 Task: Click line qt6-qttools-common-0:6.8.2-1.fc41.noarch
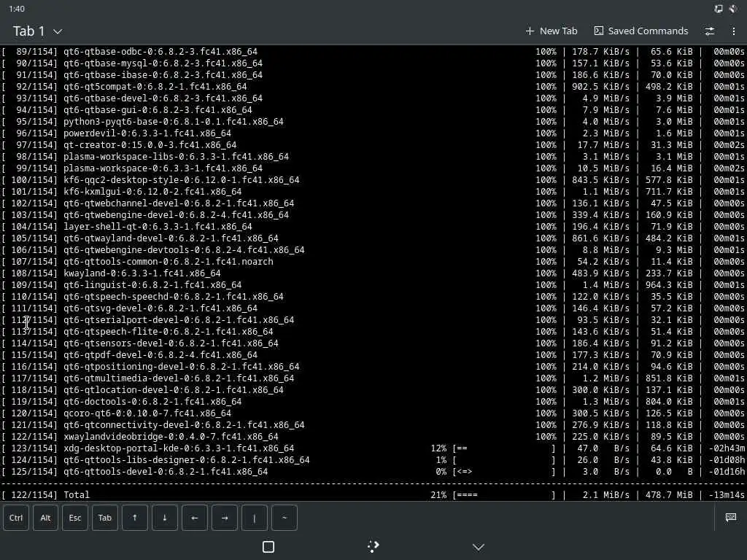(169, 262)
